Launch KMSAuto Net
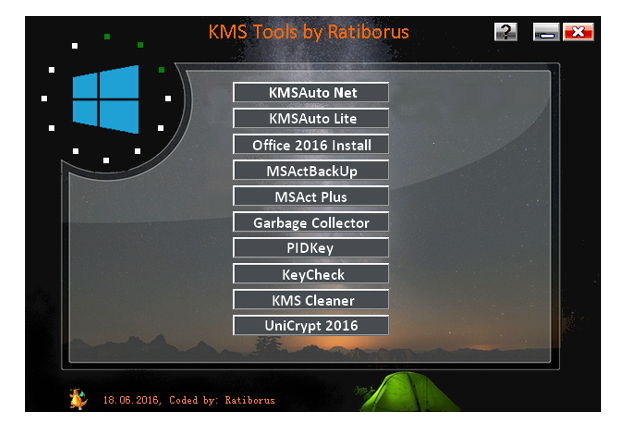This screenshot has height=432, width=633. click(311, 92)
